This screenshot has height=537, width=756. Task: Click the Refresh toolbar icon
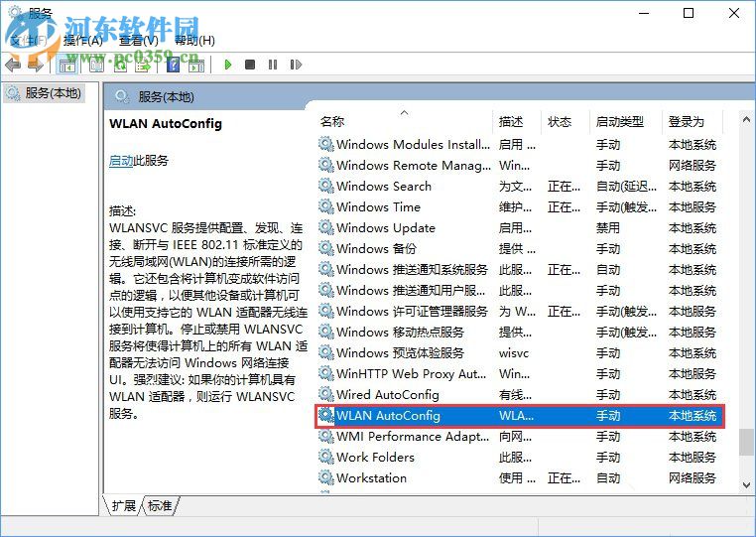[120, 65]
